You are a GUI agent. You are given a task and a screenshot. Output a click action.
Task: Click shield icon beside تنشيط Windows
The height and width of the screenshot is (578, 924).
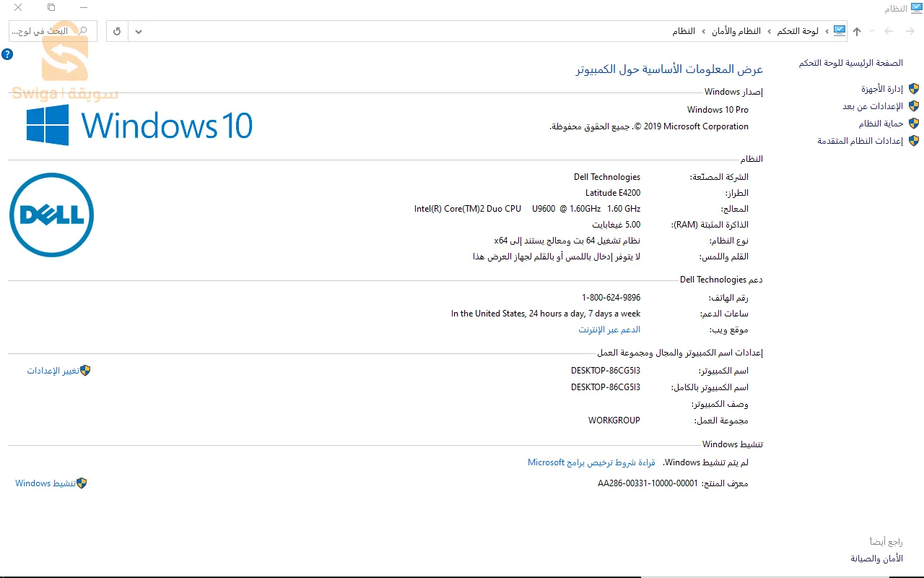pos(82,483)
